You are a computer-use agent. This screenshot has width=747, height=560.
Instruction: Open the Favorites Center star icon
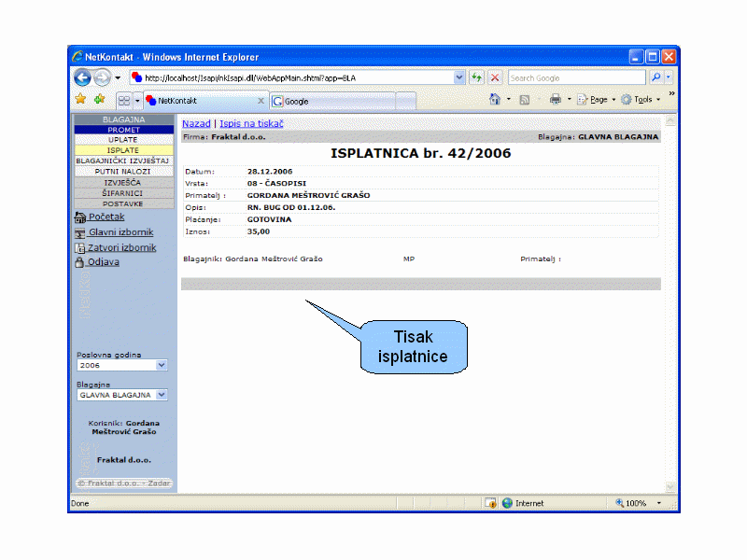click(80, 99)
